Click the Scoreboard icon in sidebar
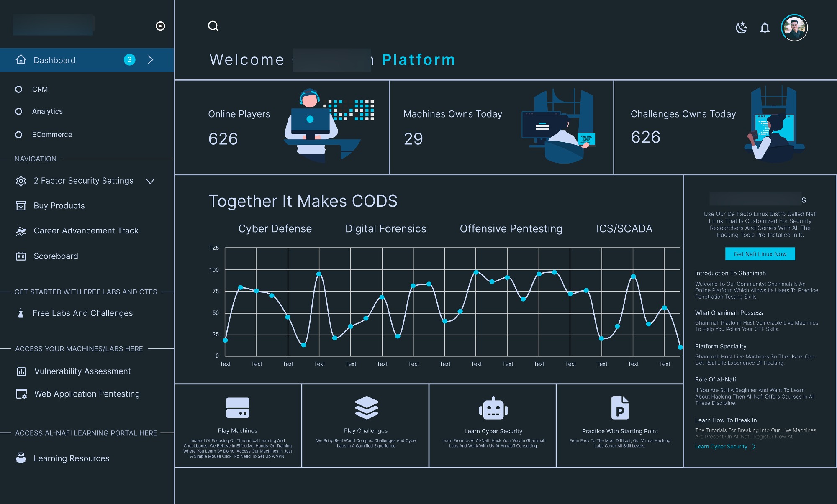This screenshot has height=504, width=837. (21, 256)
